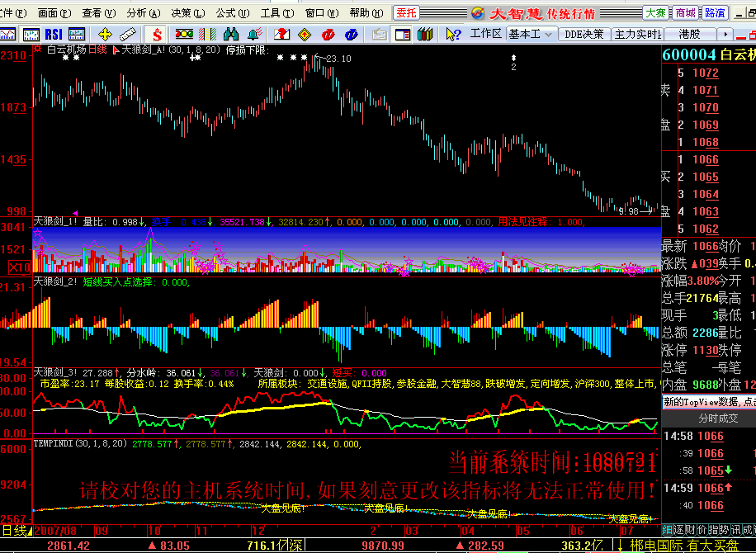This screenshot has width=756, height=553.
Task: Click the X10 scale label on volume chart
Action: 19,267
